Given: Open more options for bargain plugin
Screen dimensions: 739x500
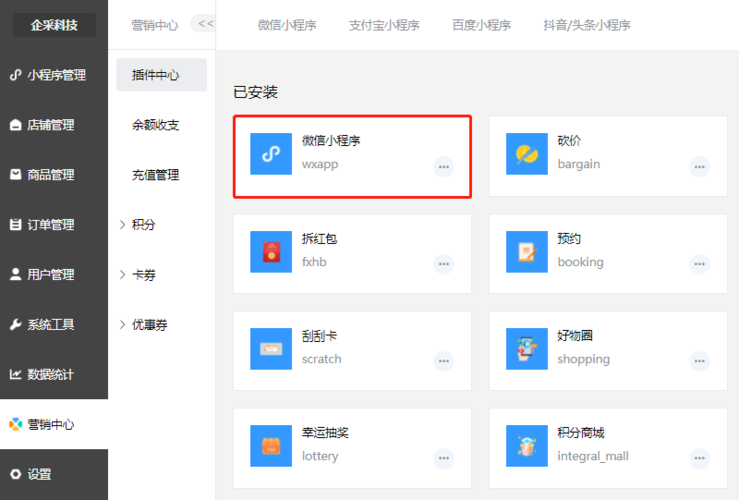Looking at the screenshot, I should pyautogui.click(x=699, y=167).
